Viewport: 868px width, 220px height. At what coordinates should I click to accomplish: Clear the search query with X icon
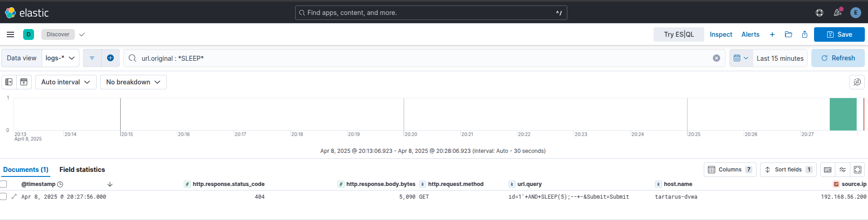[716, 58]
